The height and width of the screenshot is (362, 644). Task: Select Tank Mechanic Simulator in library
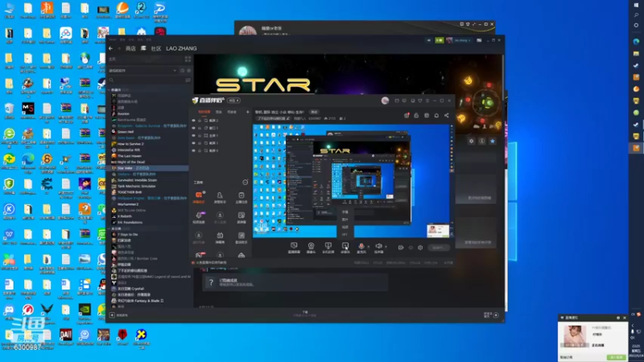[136, 186]
